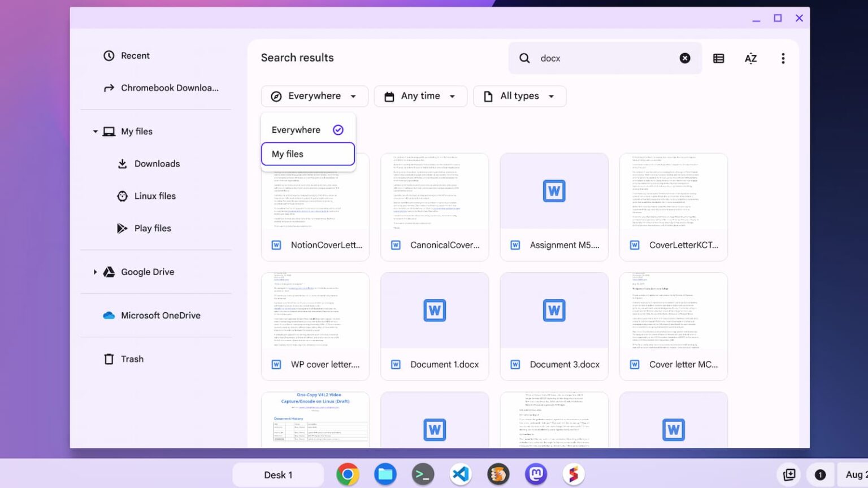Click the NotionCoverLett file name
This screenshot has width=868, height=488.
click(327, 245)
